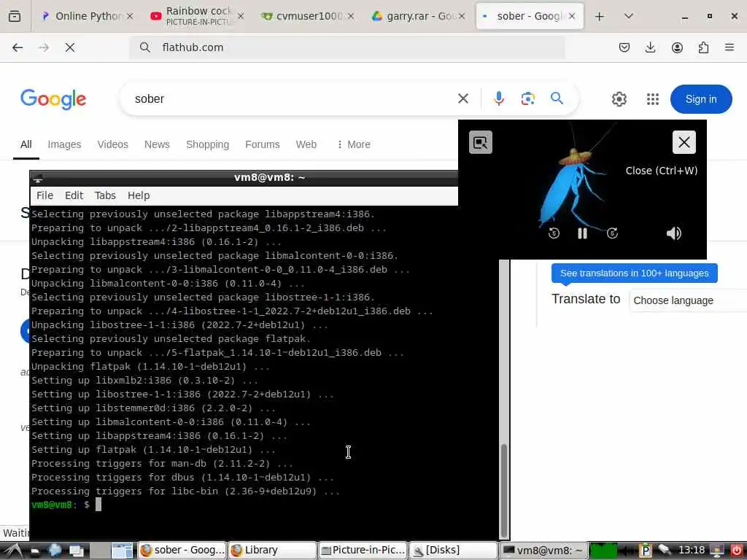747x560 pixels.
Task: Skip the PiP video forward five seconds
Action: click(612, 233)
